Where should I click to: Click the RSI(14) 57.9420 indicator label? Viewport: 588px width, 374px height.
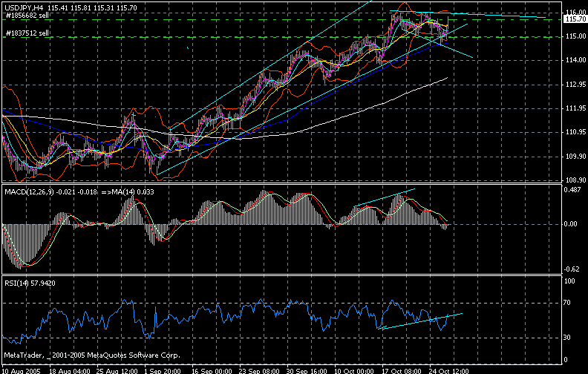click(30, 283)
